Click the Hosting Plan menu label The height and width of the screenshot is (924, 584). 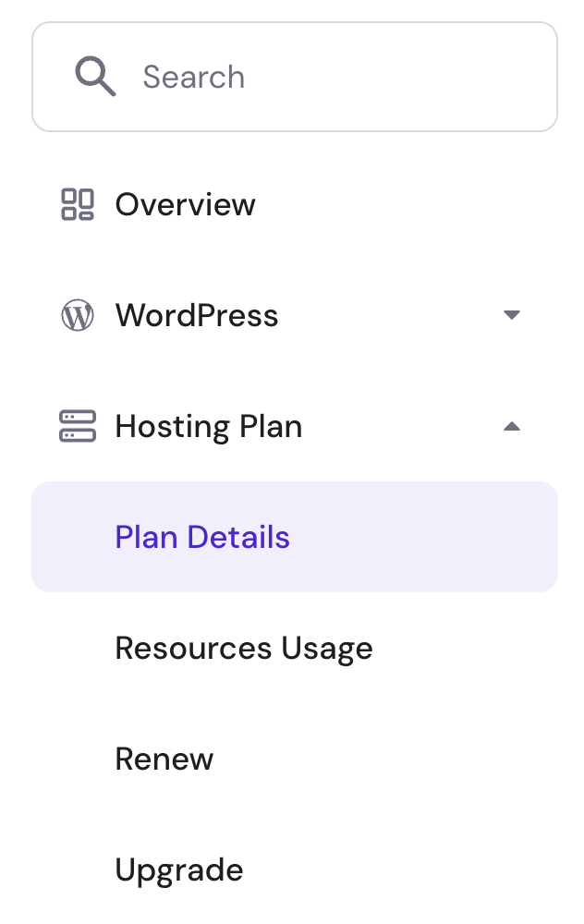click(208, 427)
